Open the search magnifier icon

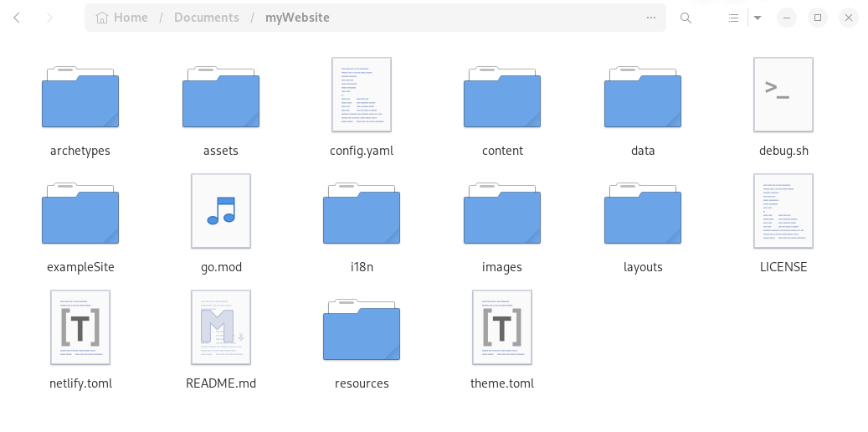tap(686, 18)
